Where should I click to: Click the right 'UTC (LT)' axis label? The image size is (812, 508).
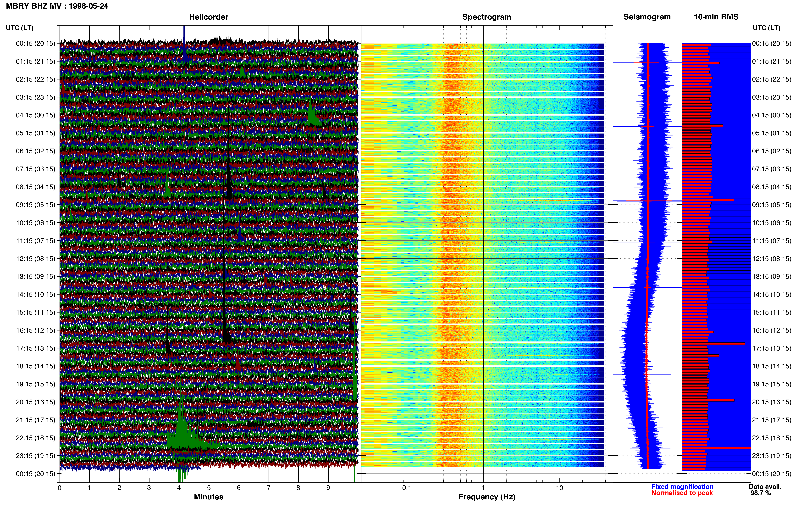coord(767,28)
